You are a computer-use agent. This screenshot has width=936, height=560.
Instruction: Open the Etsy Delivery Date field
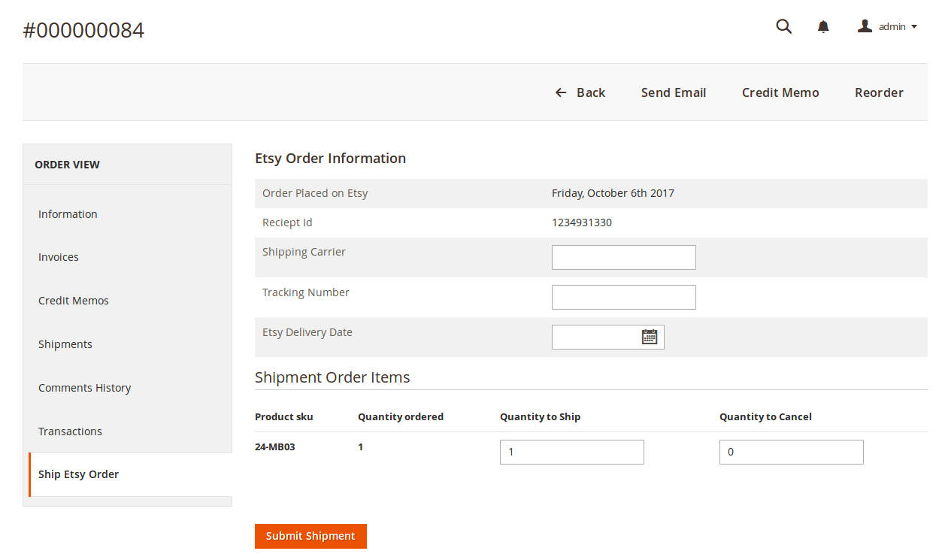point(598,336)
